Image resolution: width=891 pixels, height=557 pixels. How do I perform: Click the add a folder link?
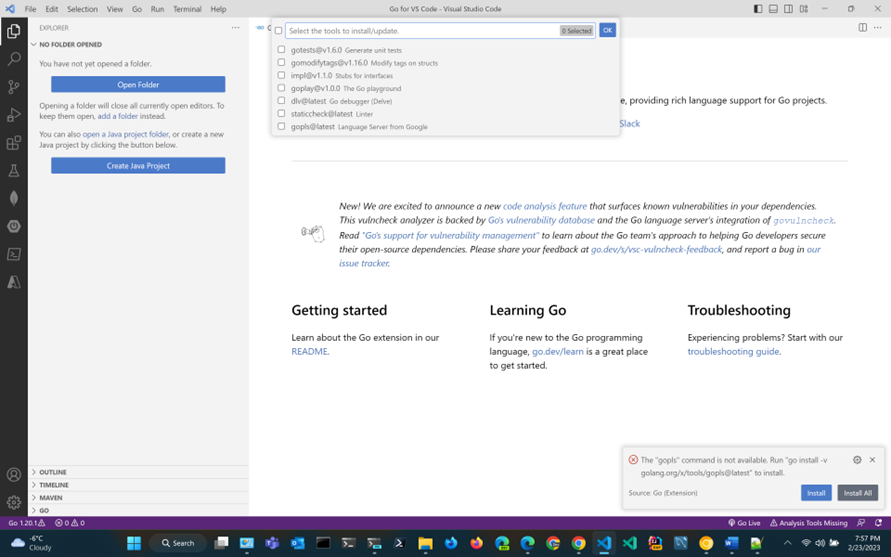pyautogui.click(x=118, y=116)
